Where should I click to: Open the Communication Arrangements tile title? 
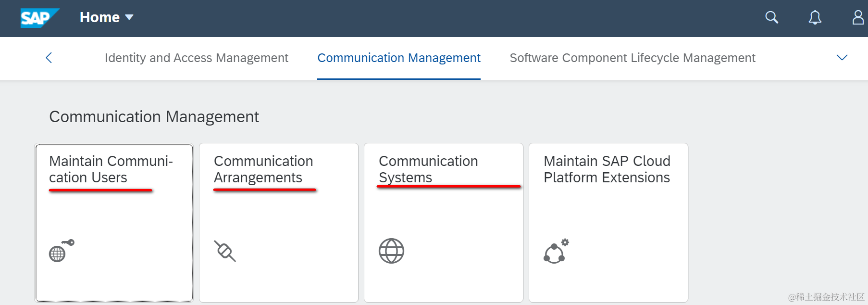(x=263, y=169)
